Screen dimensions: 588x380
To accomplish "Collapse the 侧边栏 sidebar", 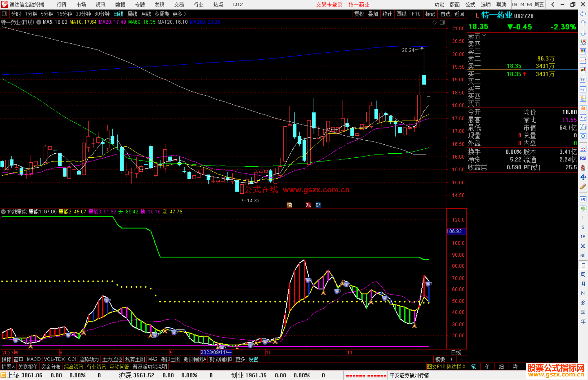I will tap(456, 367).
